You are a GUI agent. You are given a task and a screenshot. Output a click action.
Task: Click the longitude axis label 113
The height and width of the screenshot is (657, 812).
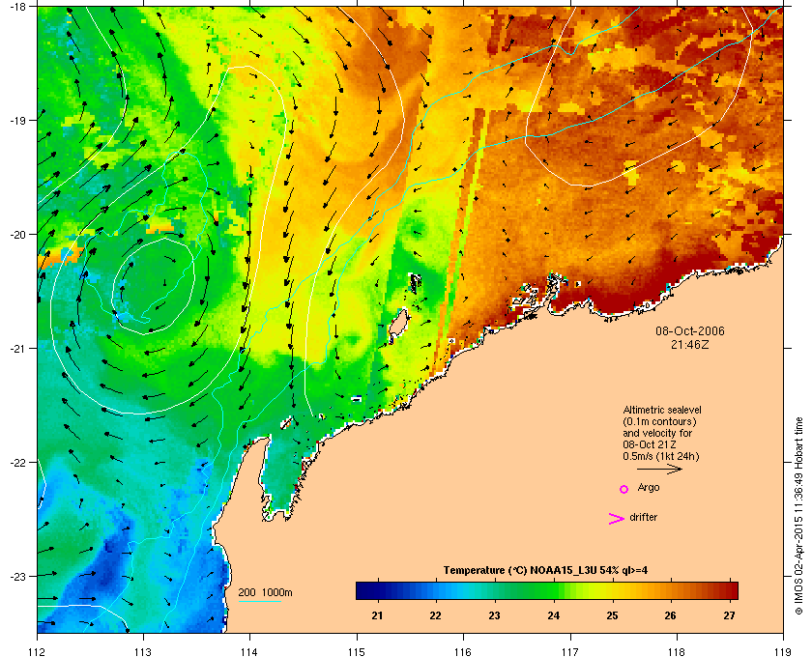pos(143,652)
